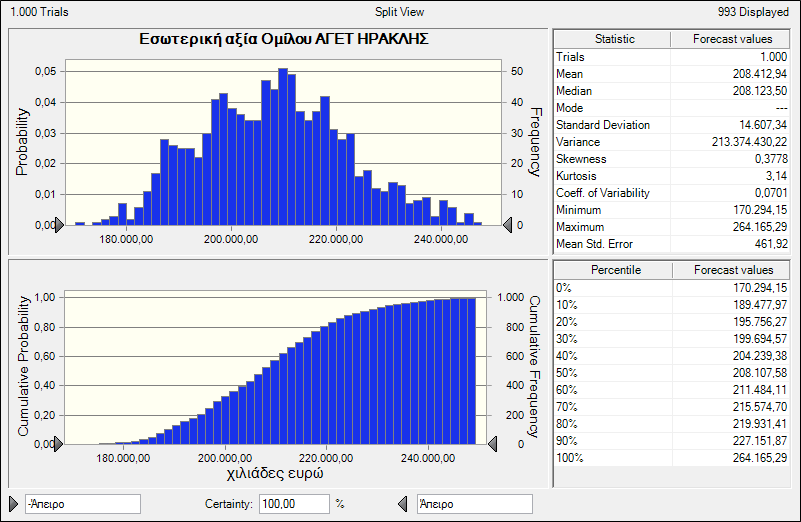This screenshot has height=522, width=801.
Task: Select the Skewness value 0,3778
Action: click(771, 159)
